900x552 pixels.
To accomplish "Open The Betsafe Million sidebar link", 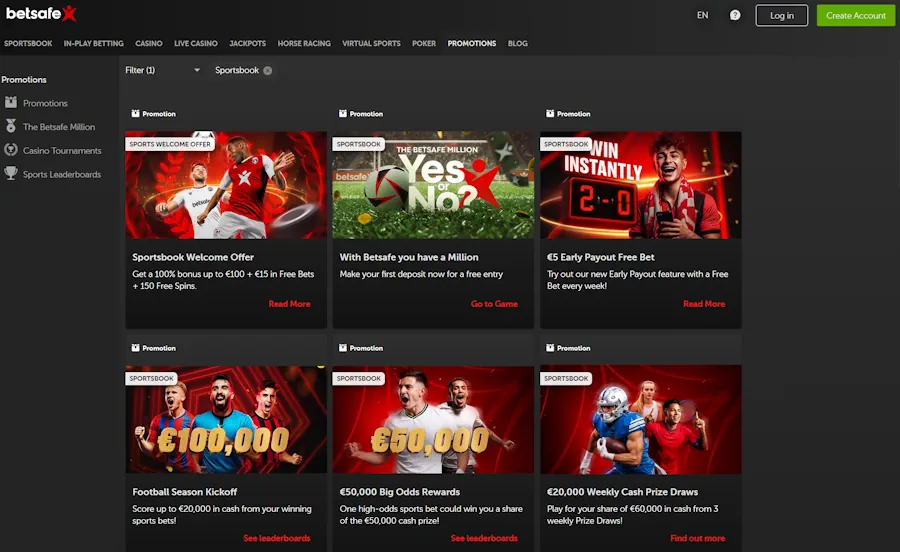I will click(59, 127).
